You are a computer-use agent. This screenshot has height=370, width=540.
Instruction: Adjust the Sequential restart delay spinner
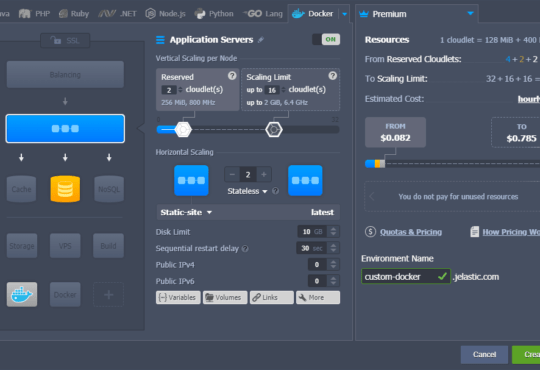click(x=333, y=248)
